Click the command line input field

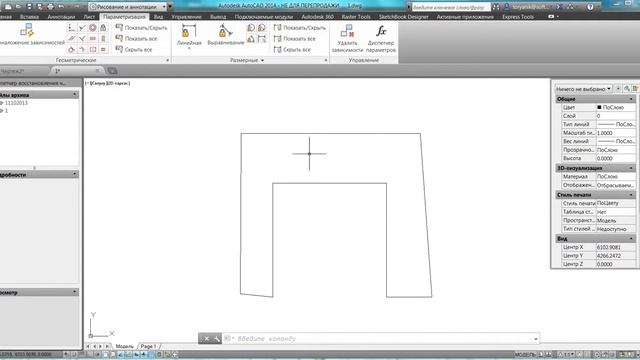[x=380, y=339]
